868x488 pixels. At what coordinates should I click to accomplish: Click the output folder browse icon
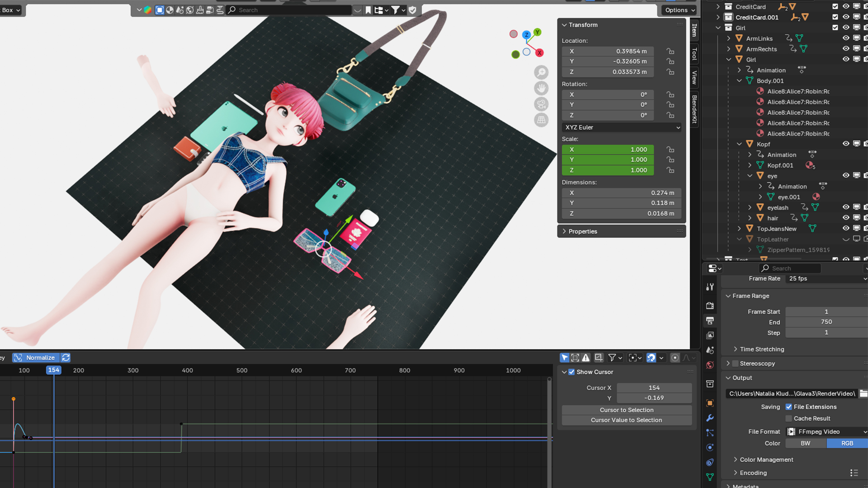[x=863, y=394]
